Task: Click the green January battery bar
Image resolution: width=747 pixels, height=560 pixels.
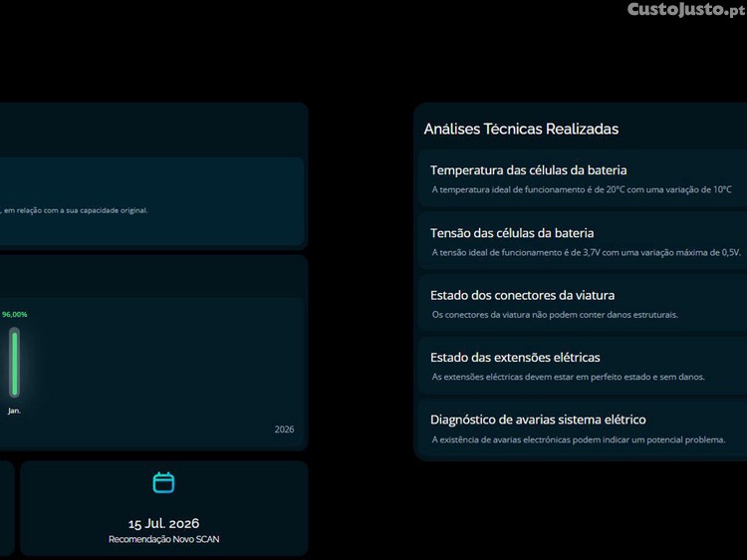Action: click(15, 362)
